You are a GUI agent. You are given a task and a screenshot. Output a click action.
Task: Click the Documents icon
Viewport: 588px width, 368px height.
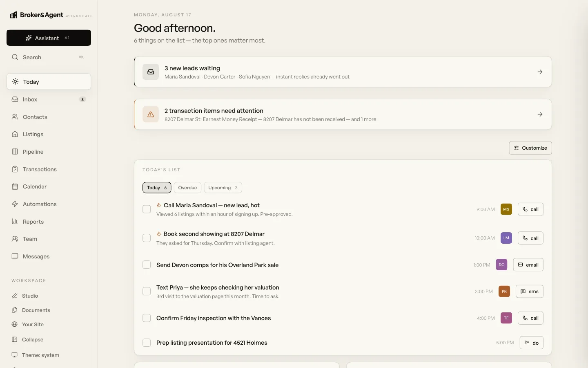[x=15, y=310]
